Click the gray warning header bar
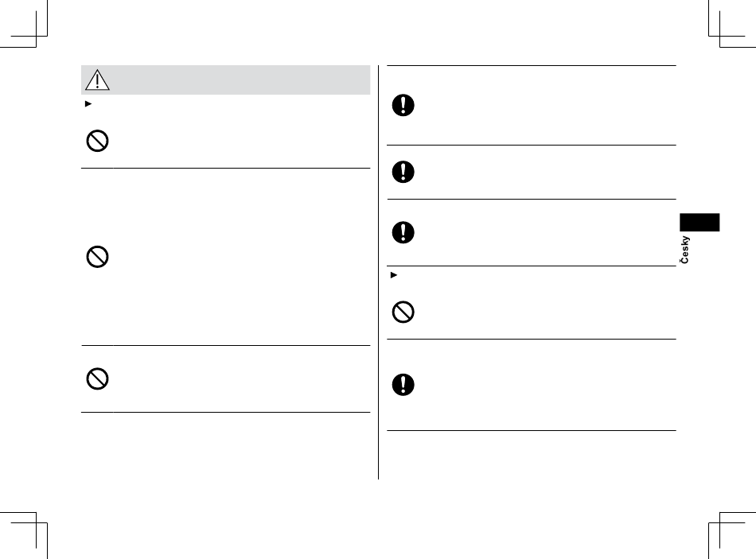The image size is (756, 559). click(226, 80)
